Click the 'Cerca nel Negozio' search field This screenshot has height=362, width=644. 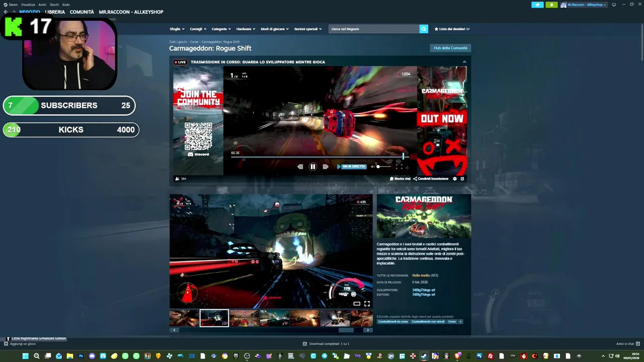click(374, 29)
